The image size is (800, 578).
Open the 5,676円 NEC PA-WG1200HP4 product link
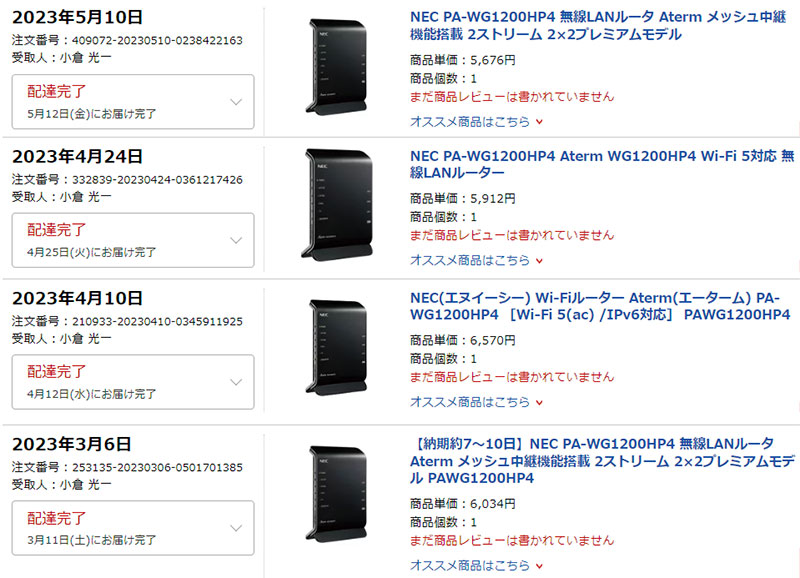coord(598,26)
